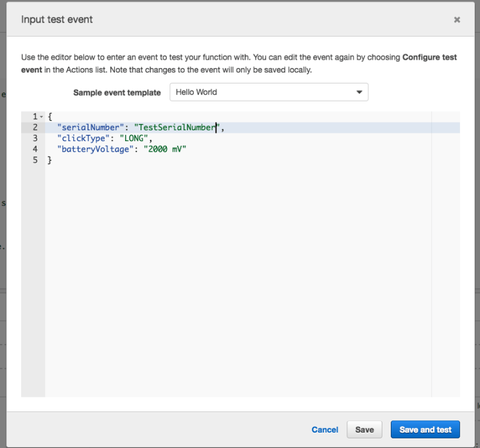Click the "batteryVoltage" key text
Screen dimensions: 480x448
click(95, 149)
